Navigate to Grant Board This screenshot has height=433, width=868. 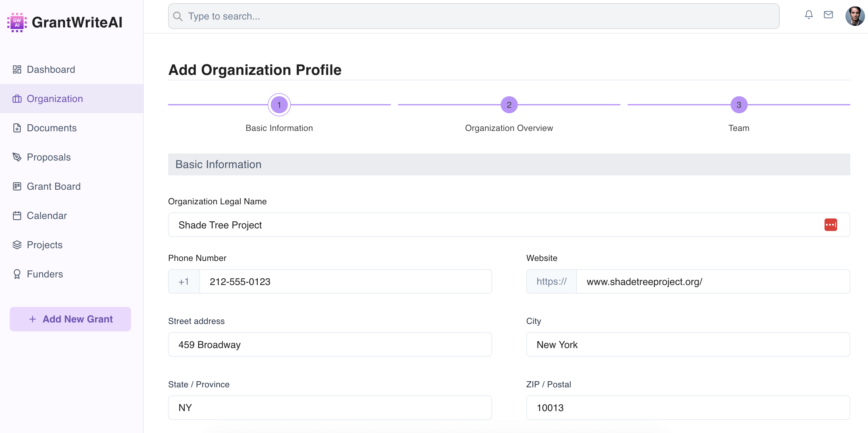click(x=53, y=186)
